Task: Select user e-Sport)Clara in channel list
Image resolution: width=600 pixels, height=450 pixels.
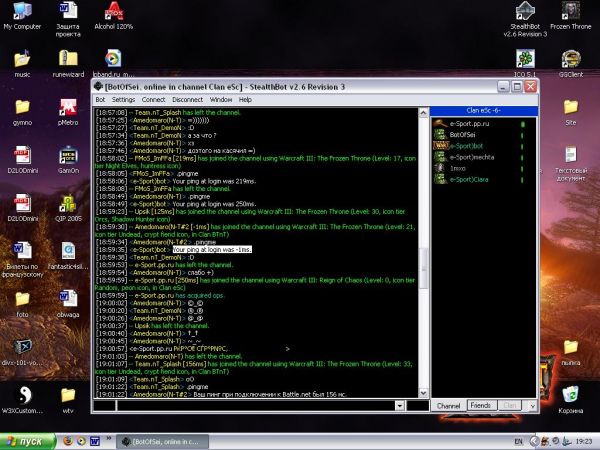Action: (x=469, y=179)
